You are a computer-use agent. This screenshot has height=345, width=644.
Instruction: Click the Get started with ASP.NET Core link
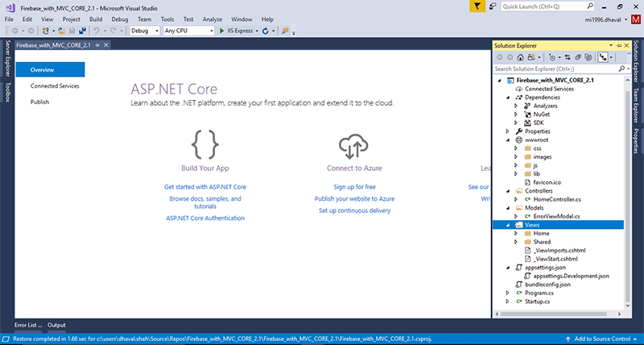pyautogui.click(x=204, y=186)
